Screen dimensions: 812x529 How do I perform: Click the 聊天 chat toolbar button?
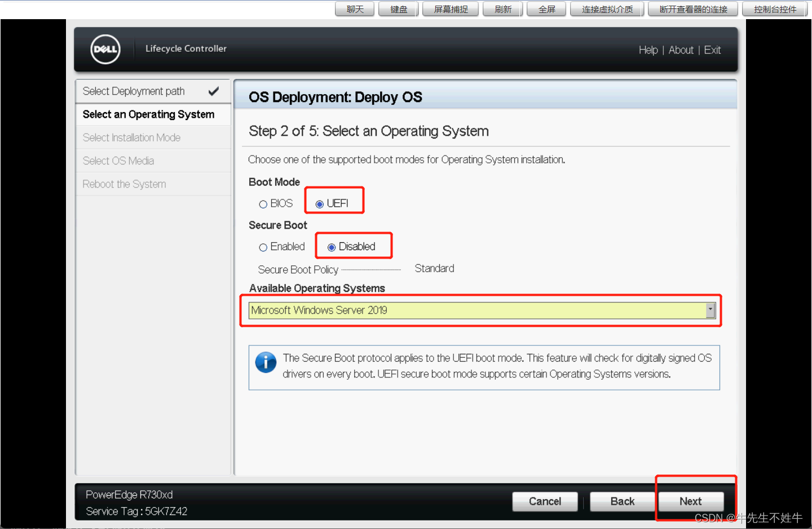point(355,9)
